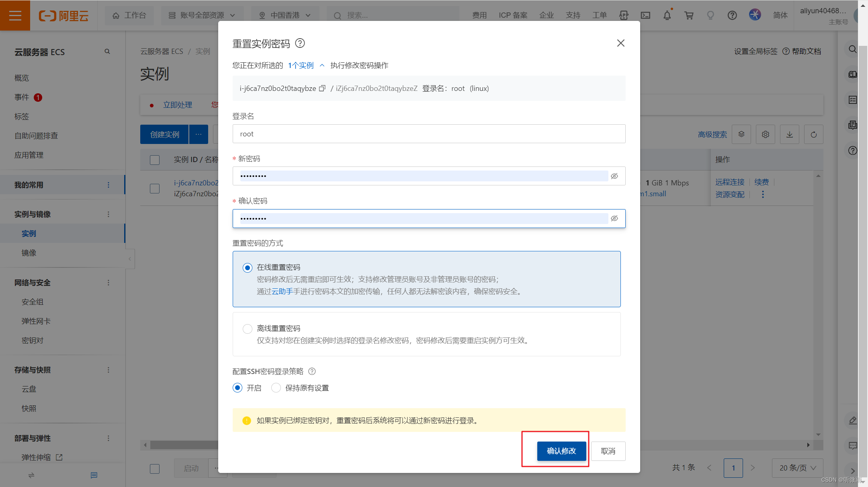Refresh the instance list

tap(814, 134)
